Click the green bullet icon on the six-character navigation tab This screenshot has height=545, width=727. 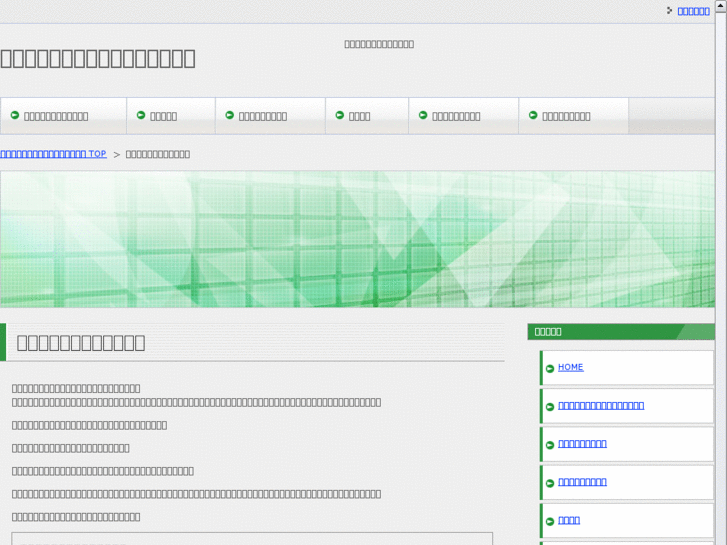coord(141,115)
